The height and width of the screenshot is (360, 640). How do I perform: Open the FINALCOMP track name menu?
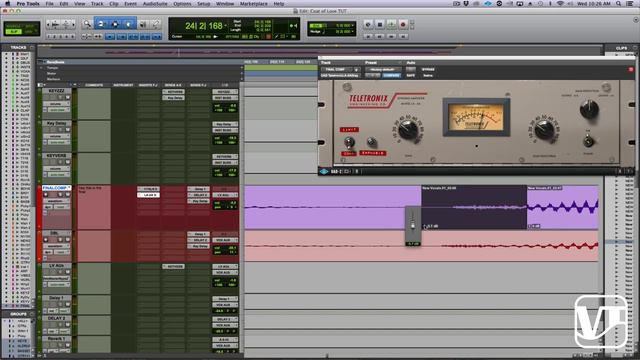point(57,188)
